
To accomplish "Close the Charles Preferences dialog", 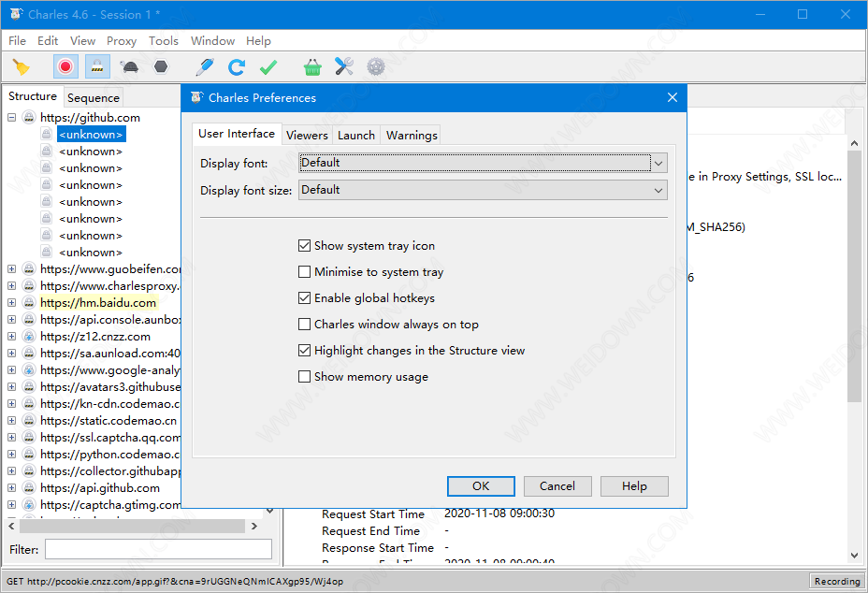I will (x=673, y=97).
